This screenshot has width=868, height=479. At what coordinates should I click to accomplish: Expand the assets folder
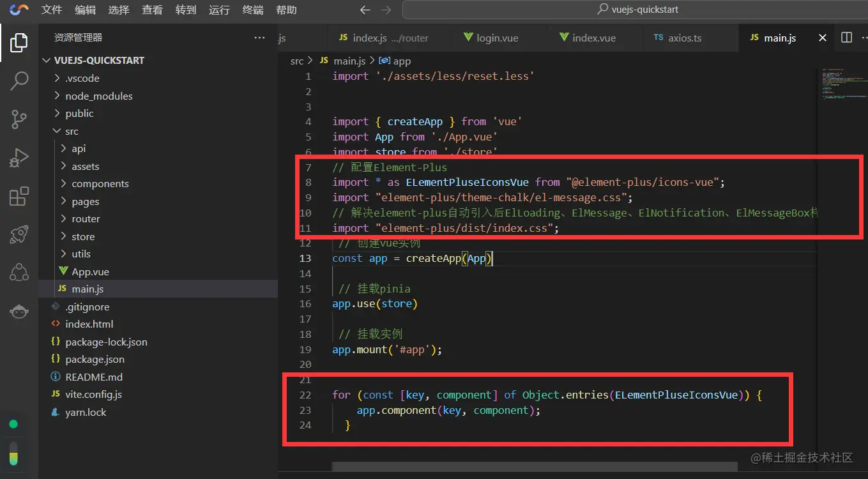click(x=158, y=166)
